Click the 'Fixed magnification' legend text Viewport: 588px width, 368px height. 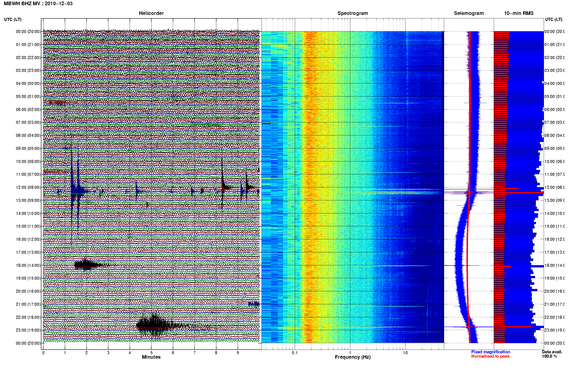click(491, 352)
